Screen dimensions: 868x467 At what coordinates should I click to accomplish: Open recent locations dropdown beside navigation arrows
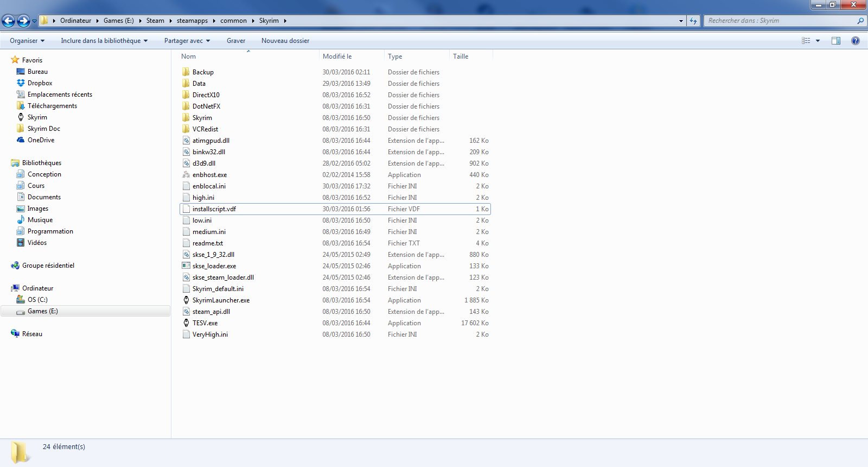coord(34,21)
